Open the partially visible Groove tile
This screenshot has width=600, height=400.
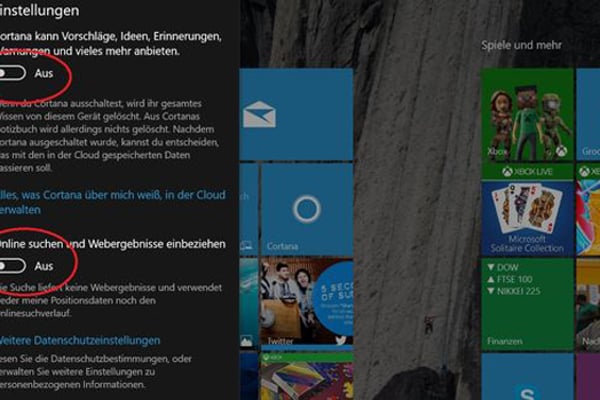click(x=589, y=113)
